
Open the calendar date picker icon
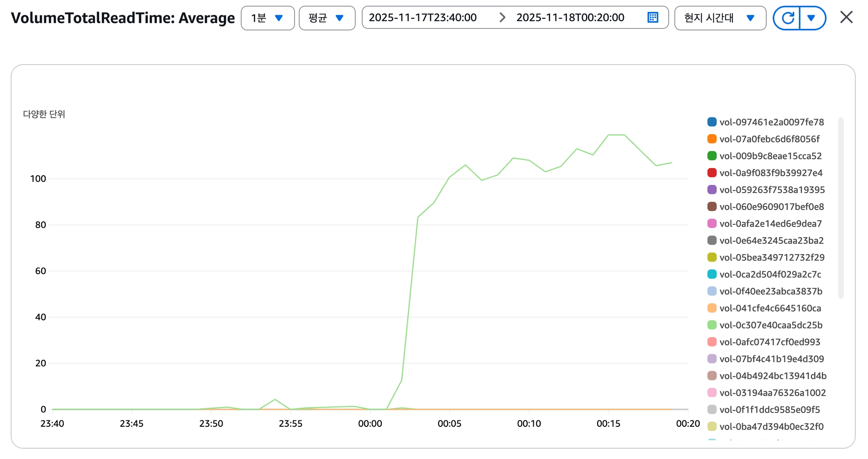(x=653, y=17)
